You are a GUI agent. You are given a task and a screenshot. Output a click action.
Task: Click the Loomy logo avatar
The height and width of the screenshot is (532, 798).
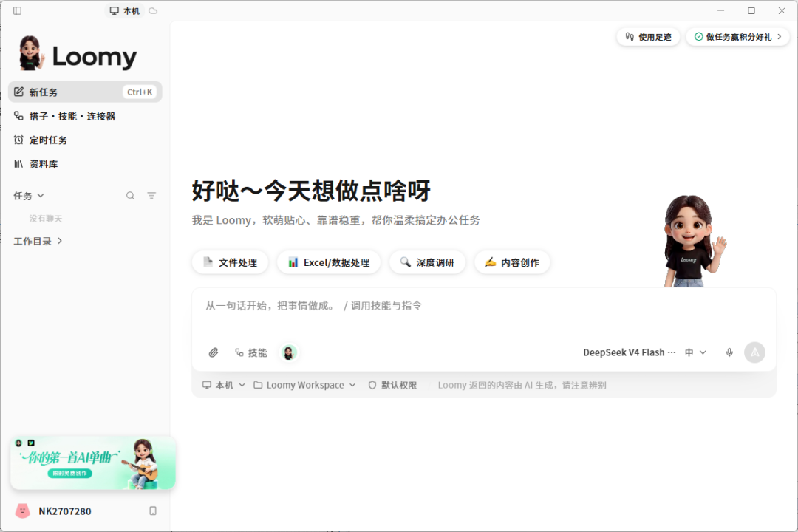click(x=30, y=53)
